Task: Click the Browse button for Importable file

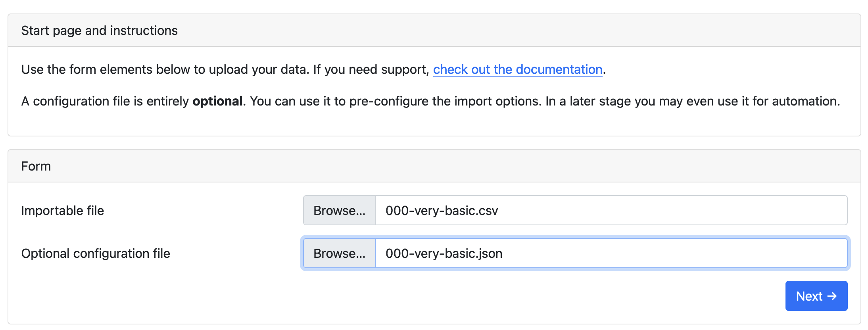Action: (x=339, y=211)
